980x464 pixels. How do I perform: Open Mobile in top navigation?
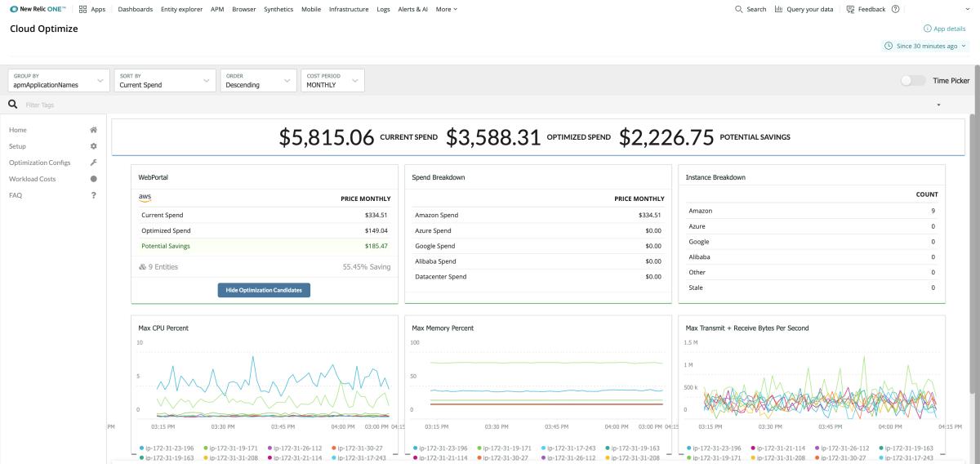pos(310,9)
